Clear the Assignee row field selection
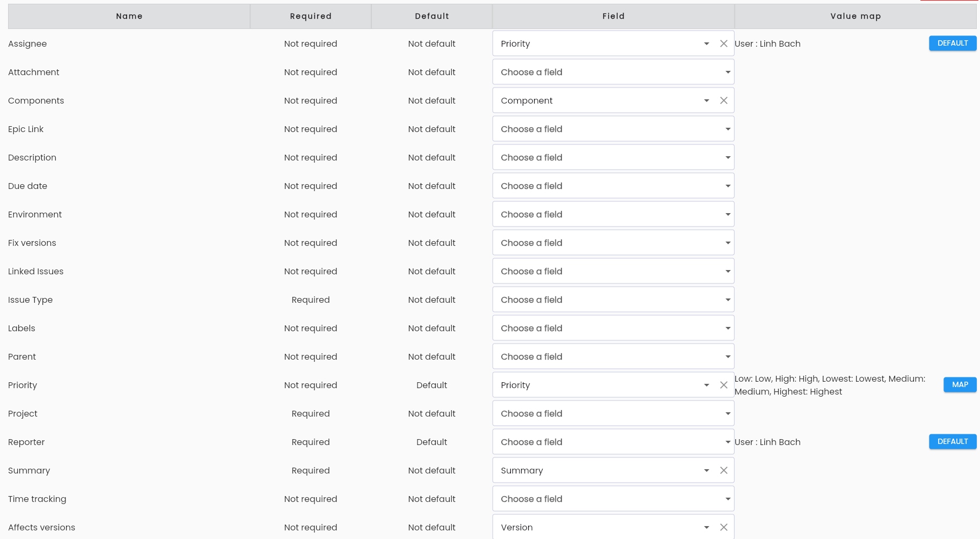The width and height of the screenshot is (980, 539). coord(723,43)
